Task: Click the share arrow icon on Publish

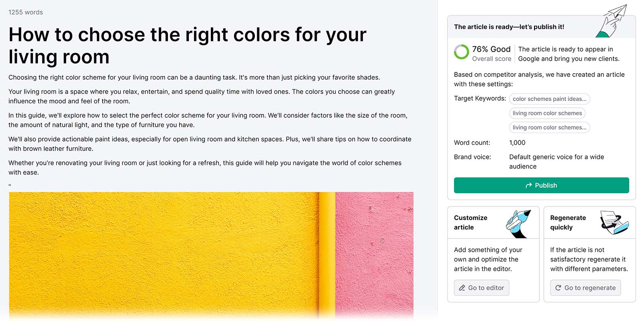Action: click(528, 185)
